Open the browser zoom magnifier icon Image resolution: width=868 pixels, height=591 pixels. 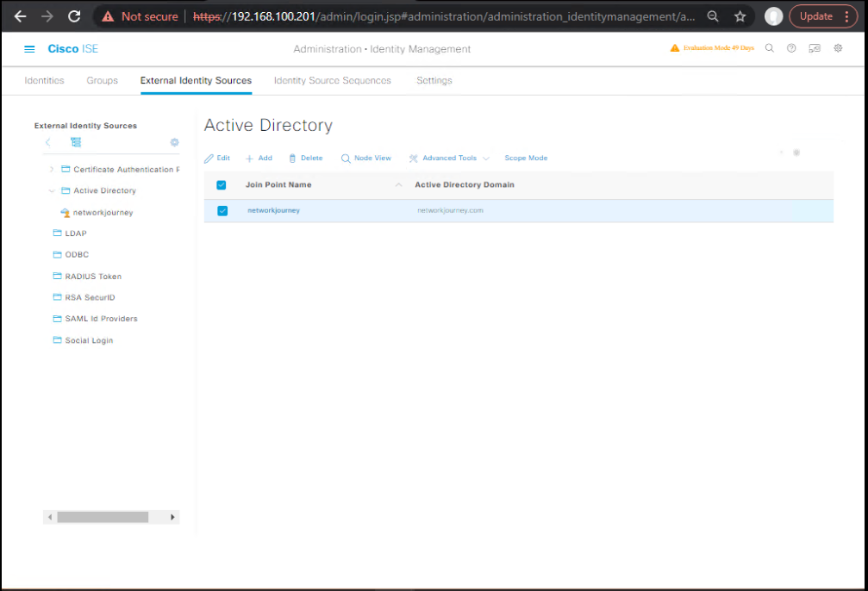click(x=713, y=16)
